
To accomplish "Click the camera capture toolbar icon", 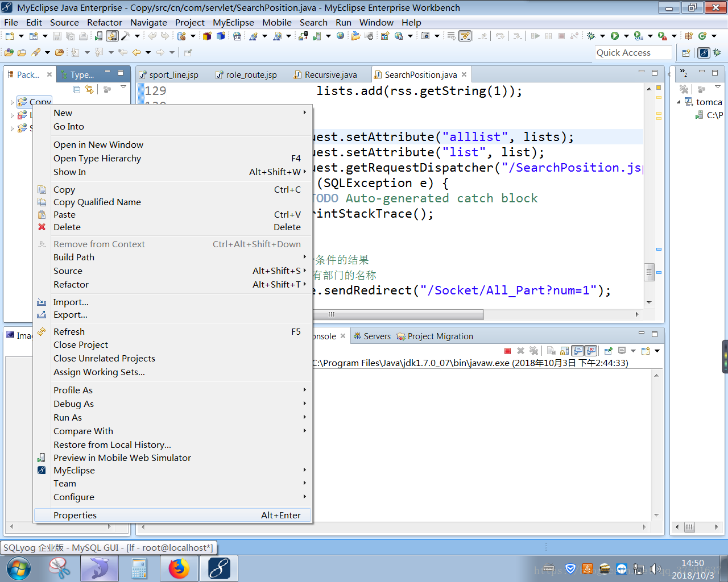I will pyautogui.click(x=425, y=36).
